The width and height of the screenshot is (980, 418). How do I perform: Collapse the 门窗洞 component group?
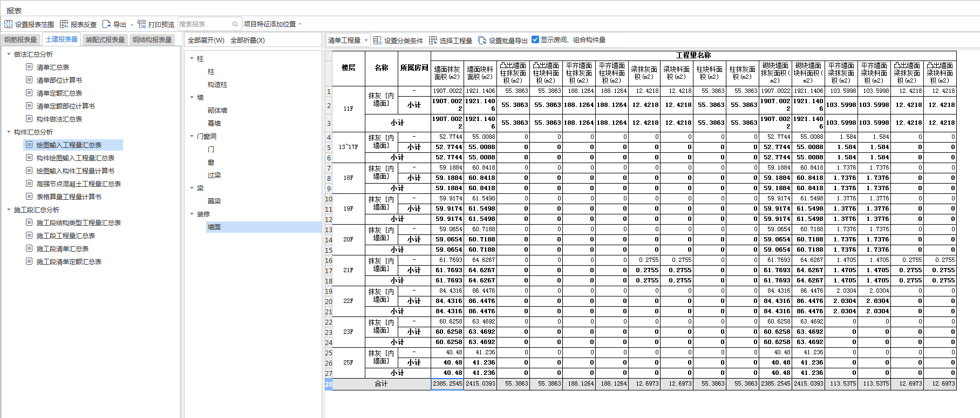tap(192, 136)
